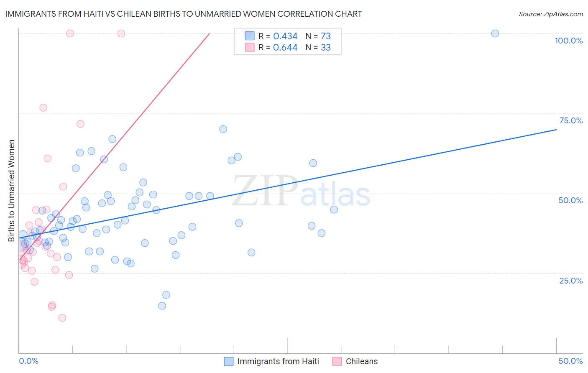Select the isolated blue data point at top right

tap(495, 33)
